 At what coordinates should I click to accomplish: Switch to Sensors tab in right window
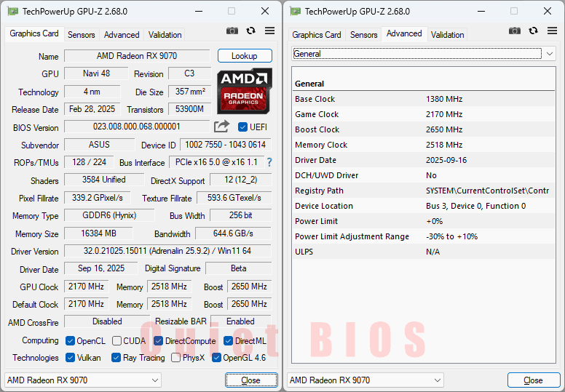coord(363,35)
